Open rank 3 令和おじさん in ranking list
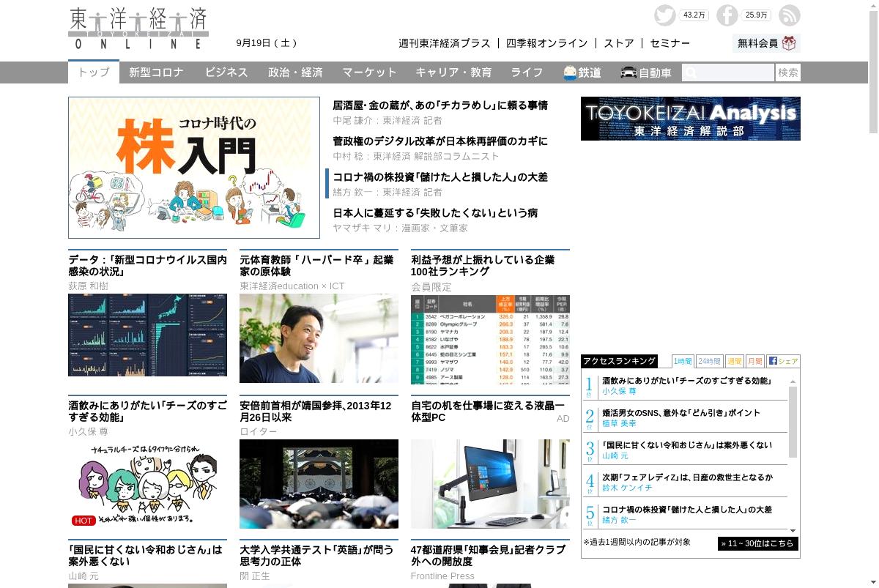Viewport: 879px width, 588px height. point(687,445)
